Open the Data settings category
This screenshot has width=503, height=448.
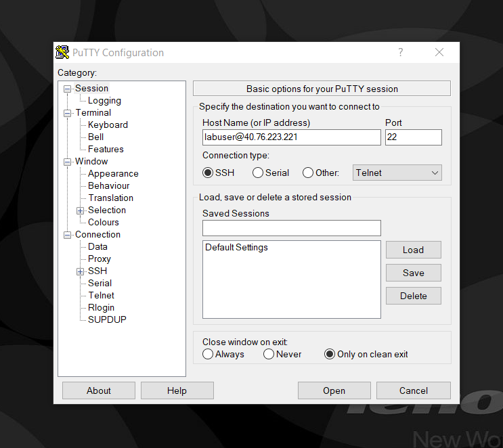[x=97, y=246]
